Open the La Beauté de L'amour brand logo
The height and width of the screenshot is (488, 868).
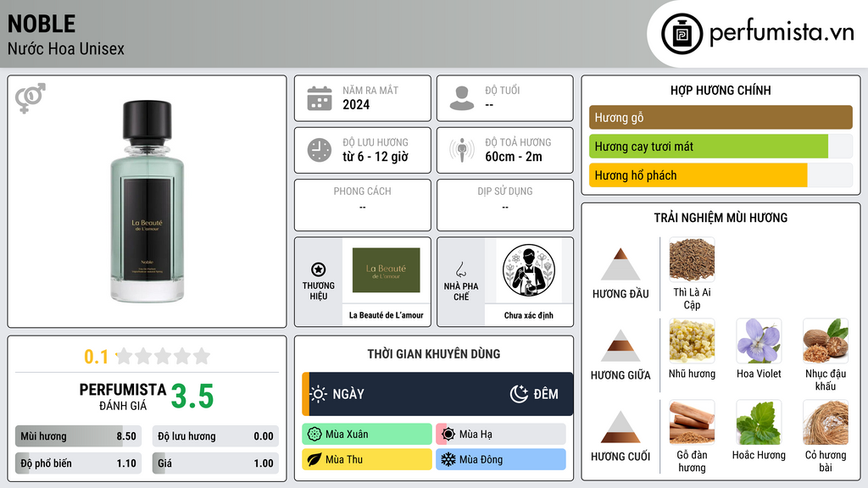(x=386, y=270)
